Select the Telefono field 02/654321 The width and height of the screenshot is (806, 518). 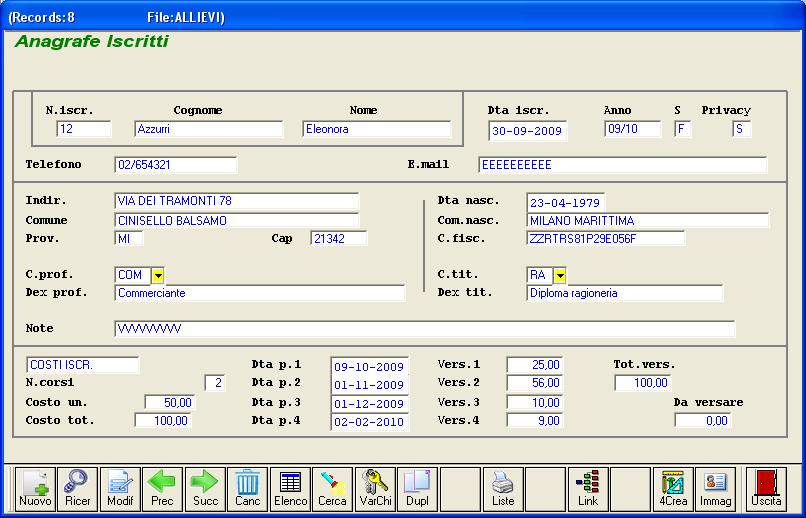coord(176,165)
